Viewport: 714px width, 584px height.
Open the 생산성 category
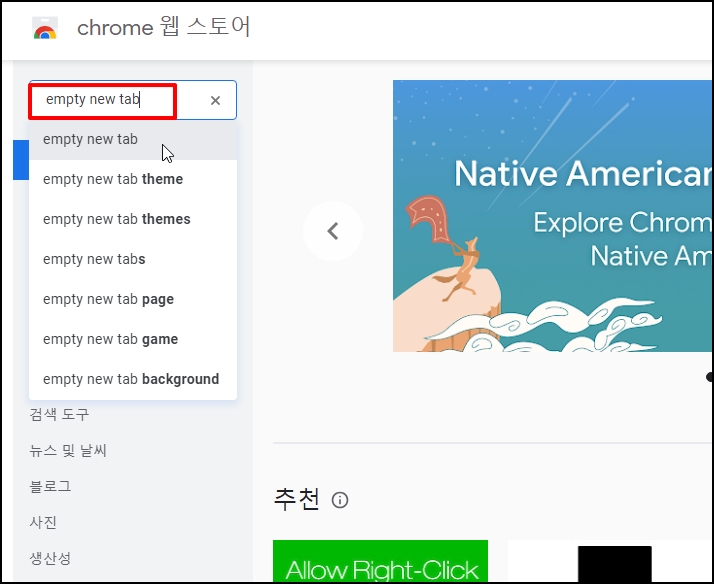pyautogui.click(x=50, y=558)
